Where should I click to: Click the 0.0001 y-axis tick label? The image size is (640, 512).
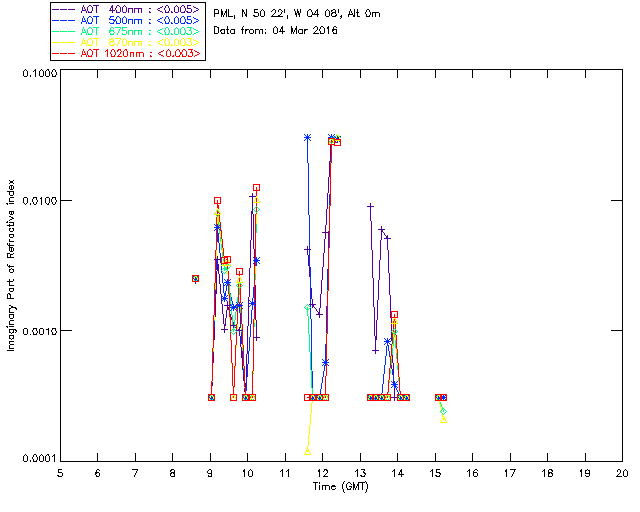point(39,458)
